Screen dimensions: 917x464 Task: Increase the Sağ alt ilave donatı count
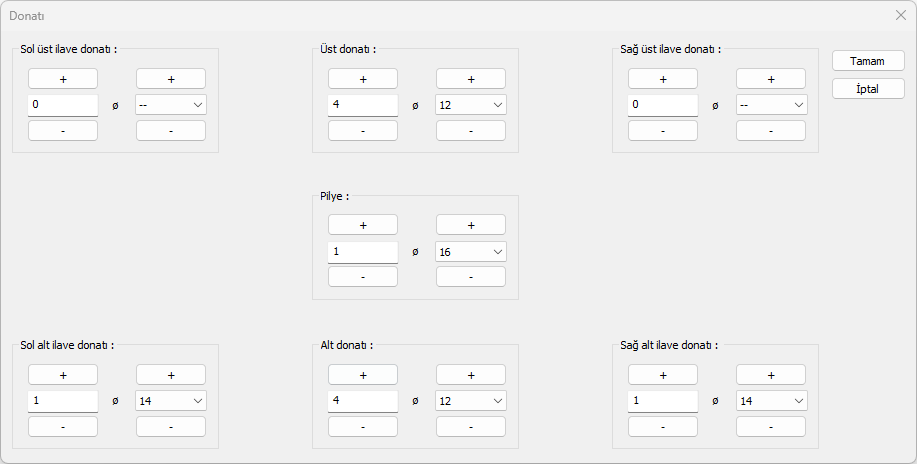662,375
